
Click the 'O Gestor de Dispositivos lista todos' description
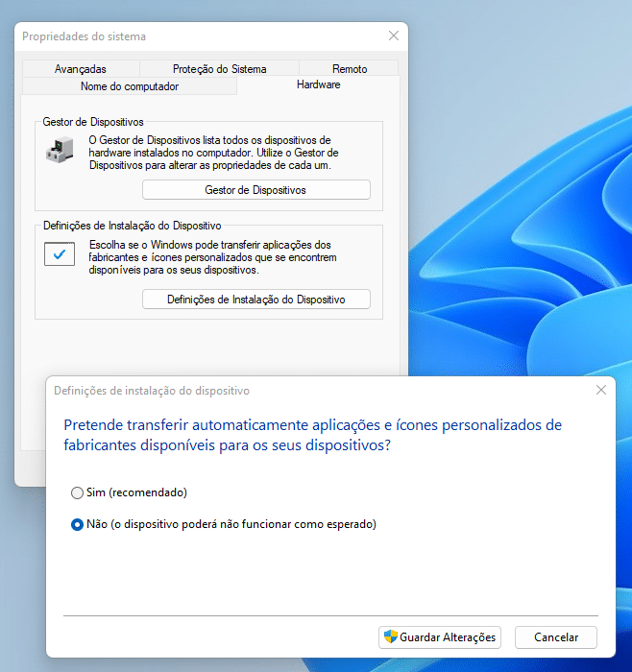213,153
